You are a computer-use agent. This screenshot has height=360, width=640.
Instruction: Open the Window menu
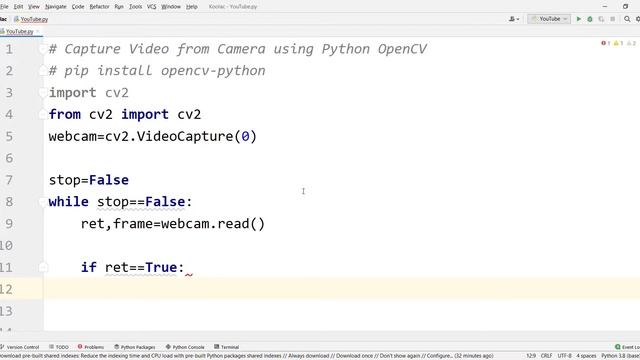pos(171,7)
